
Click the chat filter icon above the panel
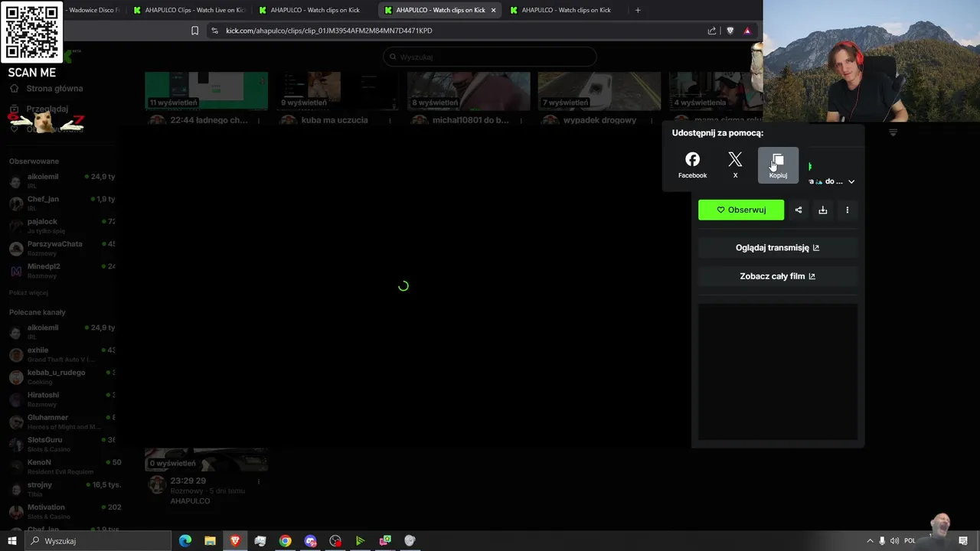893,133
